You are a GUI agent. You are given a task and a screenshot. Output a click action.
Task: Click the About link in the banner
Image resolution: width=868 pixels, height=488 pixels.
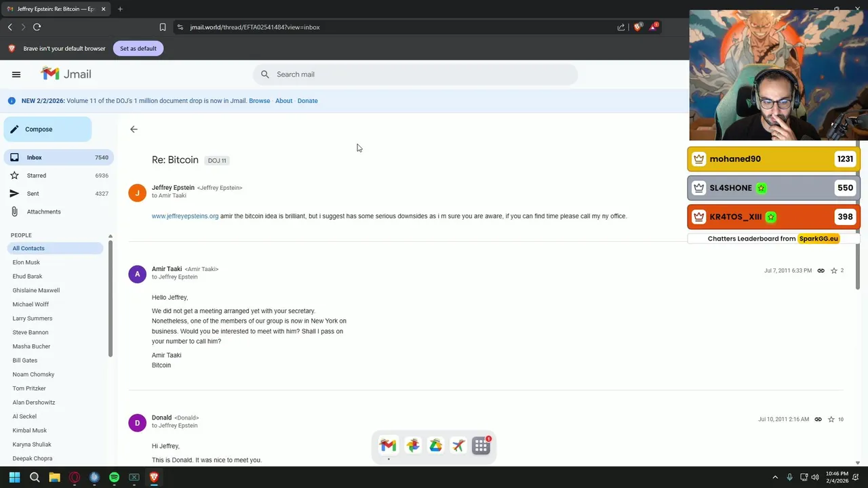tap(283, 101)
